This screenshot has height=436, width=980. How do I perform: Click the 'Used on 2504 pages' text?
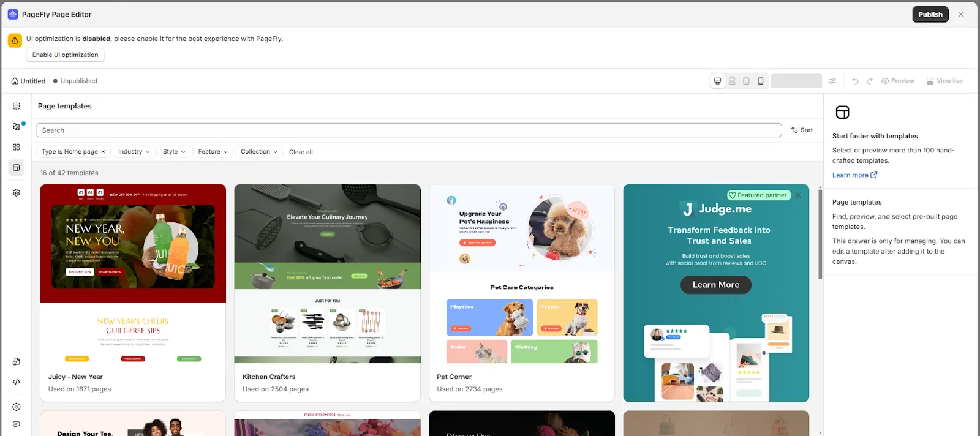276,389
